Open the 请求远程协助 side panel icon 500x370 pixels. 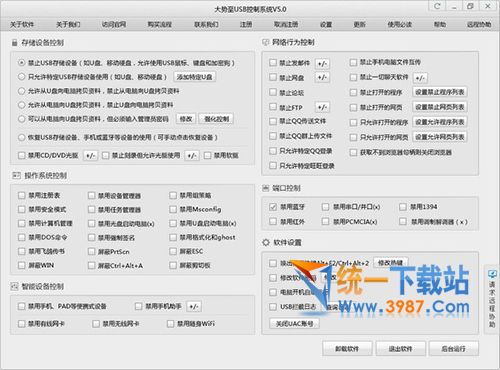coord(492,298)
